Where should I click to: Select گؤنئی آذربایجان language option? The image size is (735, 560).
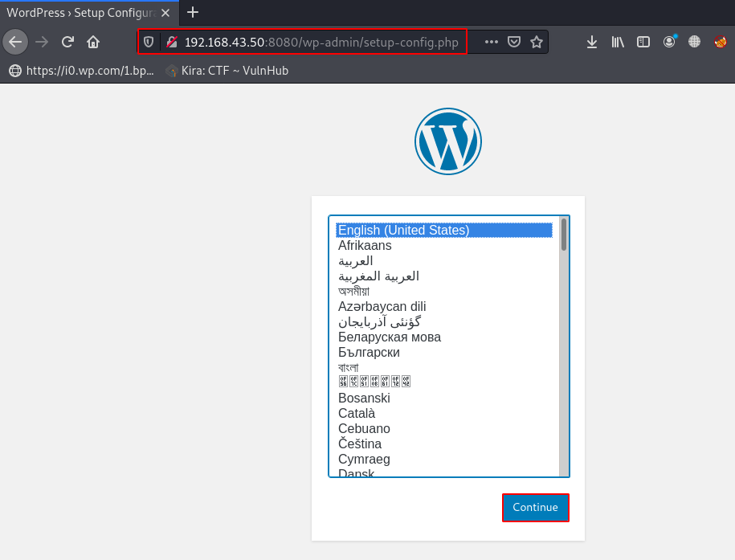[444, 321]
